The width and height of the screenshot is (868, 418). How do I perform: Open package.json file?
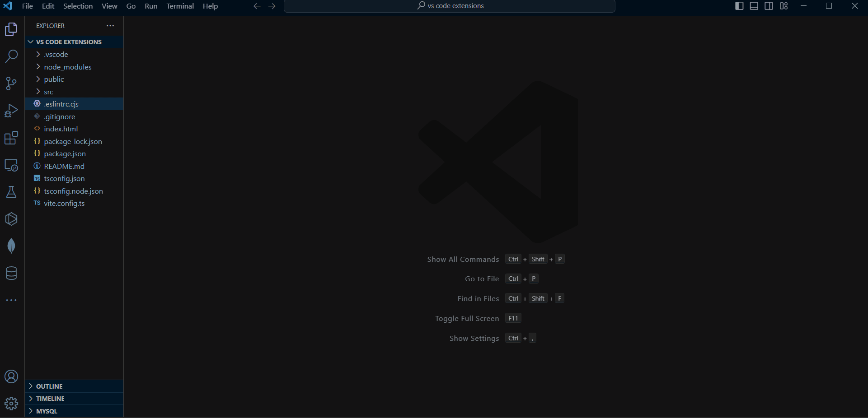coord(74,153)
